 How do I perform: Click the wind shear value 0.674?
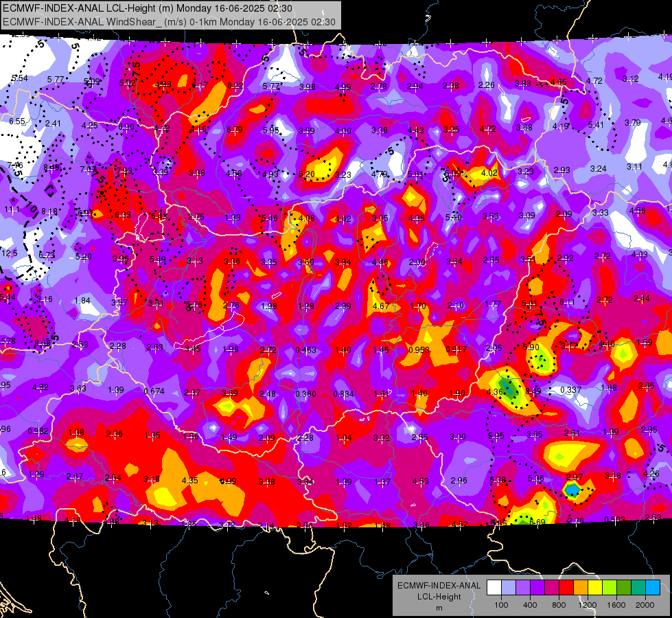[154, 391]
